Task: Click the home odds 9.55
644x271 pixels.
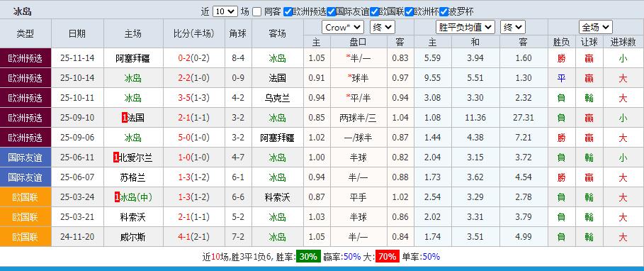Action: tap(432, 78)
